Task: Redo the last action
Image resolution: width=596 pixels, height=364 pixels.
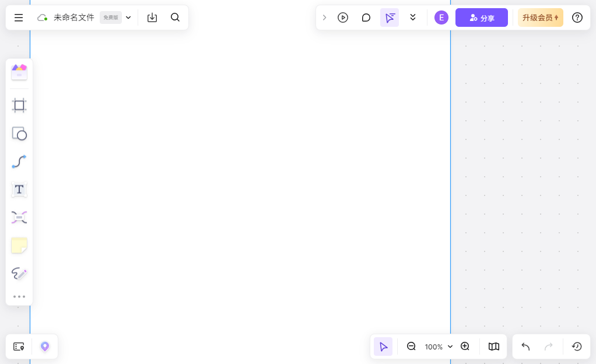Action: click(549, 346)
